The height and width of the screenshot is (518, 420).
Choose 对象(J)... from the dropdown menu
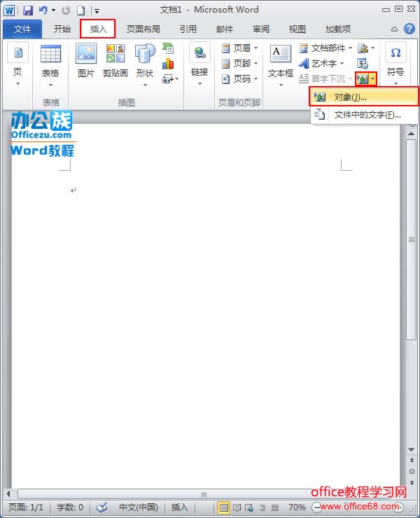[x=364, y=97]
